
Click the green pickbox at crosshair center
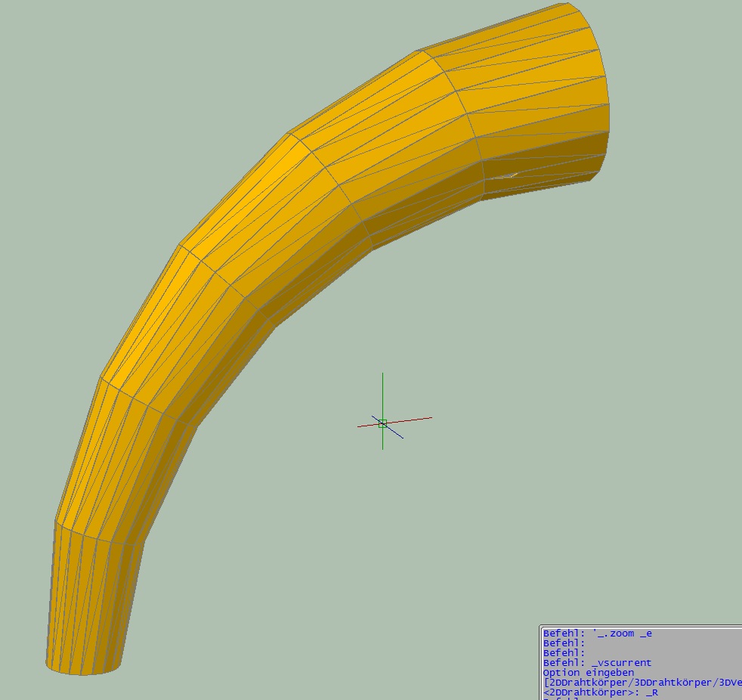pyautogui.click(x=383, y=423)
